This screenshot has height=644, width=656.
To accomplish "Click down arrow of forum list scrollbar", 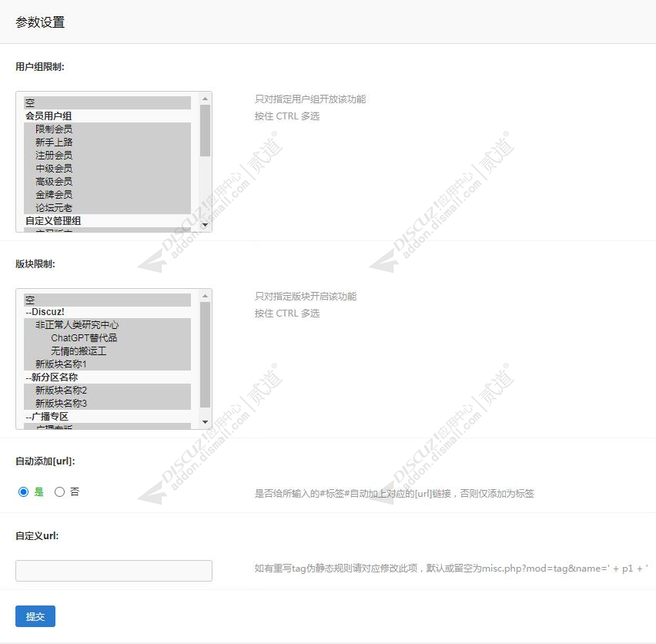I will click(205, 422).
